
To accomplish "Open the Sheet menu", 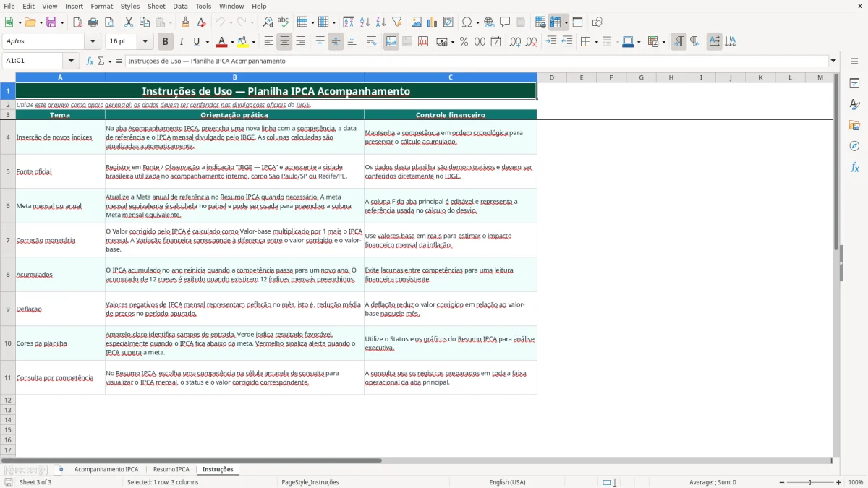I will point(156,6).
